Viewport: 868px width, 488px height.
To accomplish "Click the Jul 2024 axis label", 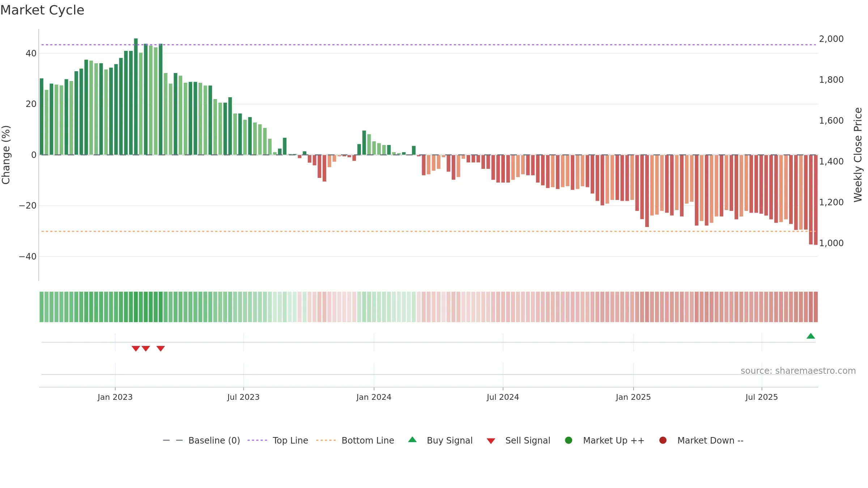I will pyautogui.click(x=503, y=397).
